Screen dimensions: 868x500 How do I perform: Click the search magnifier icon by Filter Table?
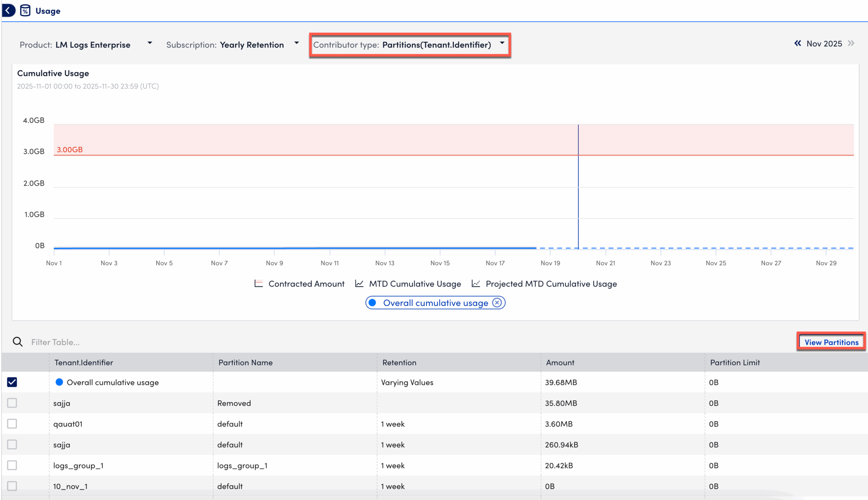tap(17, 342)
